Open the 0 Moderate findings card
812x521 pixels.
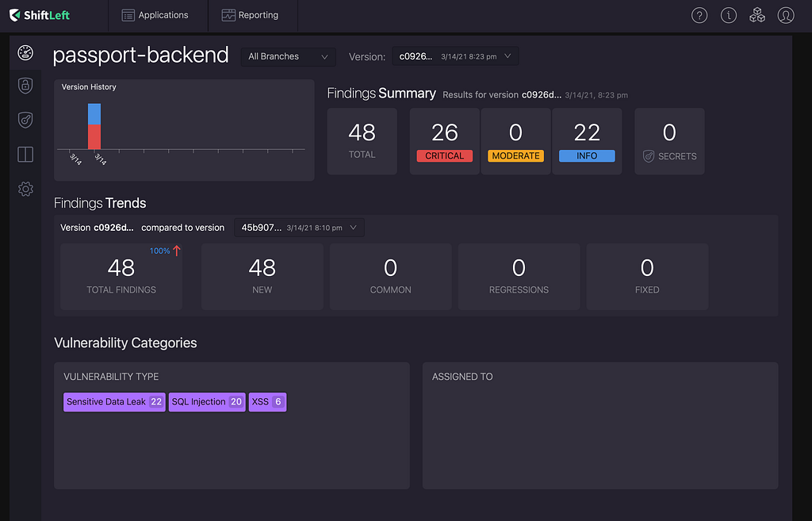click(515, 141)
